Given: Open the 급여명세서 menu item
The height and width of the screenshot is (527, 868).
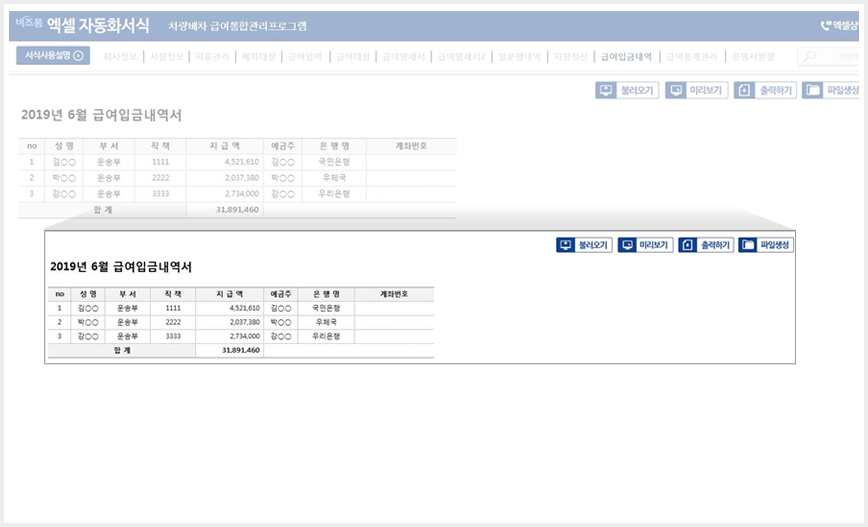Looking at the screenshot, I should 404,56.
